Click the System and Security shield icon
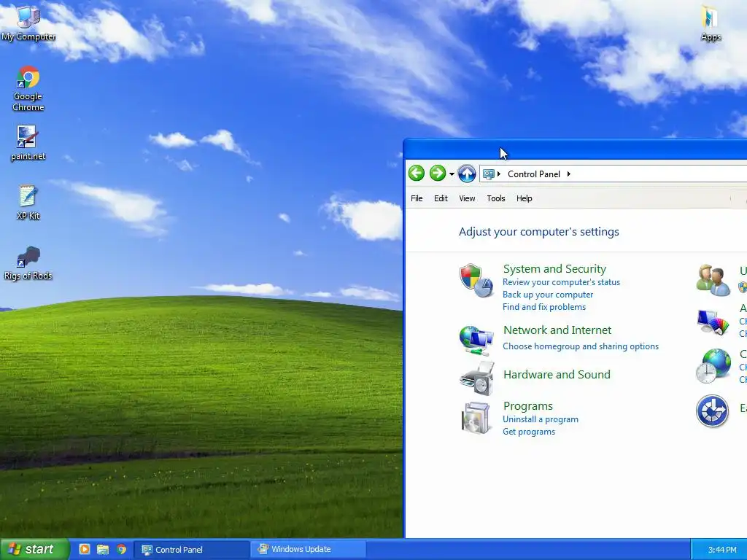The image size is (747, 560). click(x=476, y=281)
